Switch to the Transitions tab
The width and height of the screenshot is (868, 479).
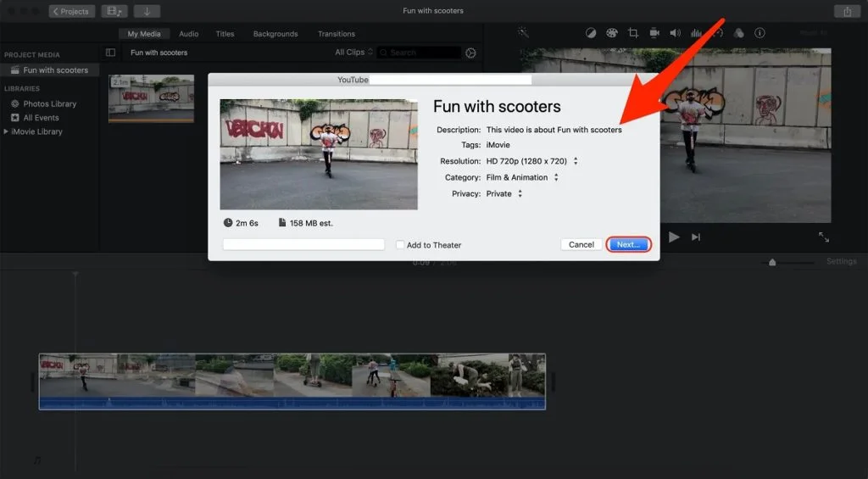pyautogui.click(x=337, y=34)
